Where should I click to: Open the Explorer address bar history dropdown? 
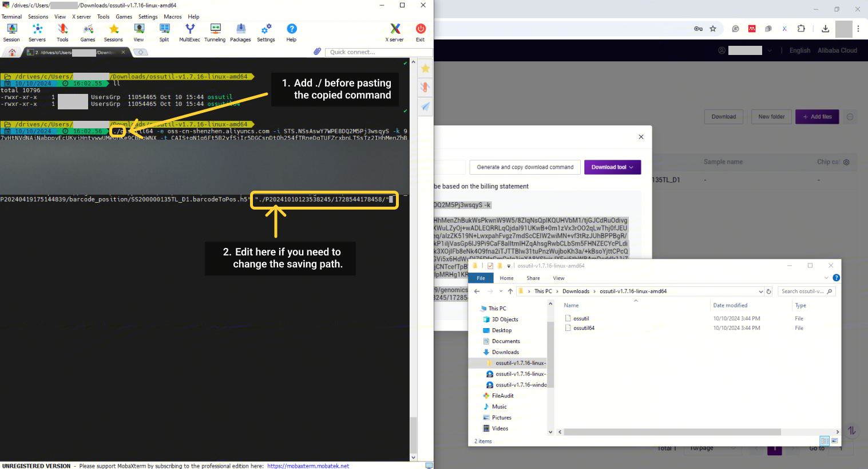pos(760,291)
